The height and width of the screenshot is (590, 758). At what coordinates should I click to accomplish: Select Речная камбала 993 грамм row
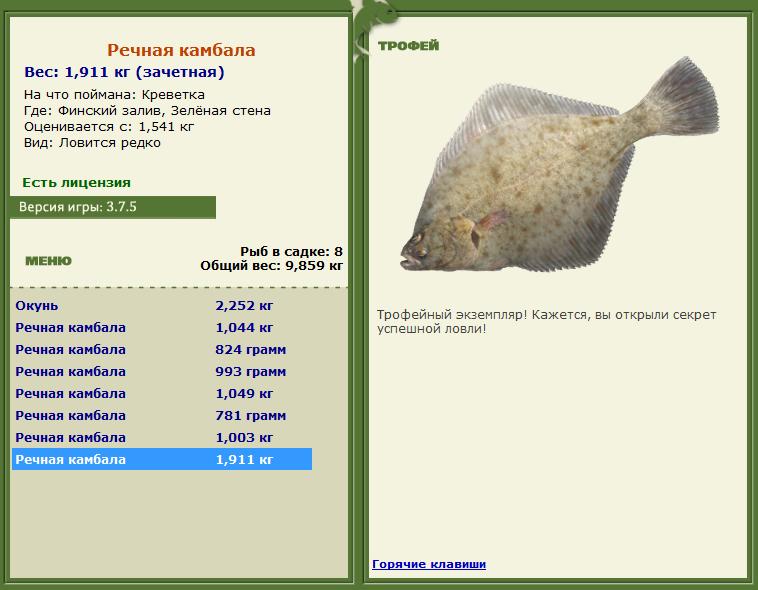162,371
